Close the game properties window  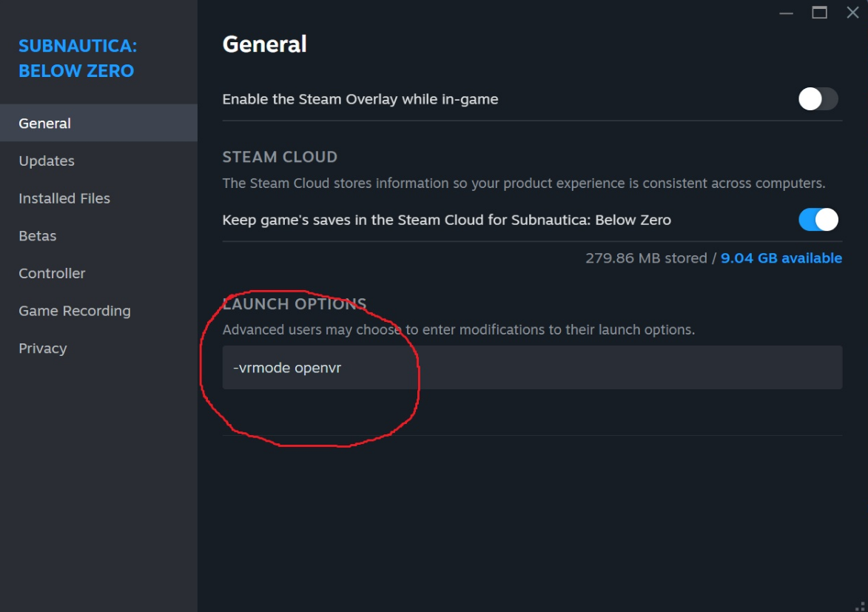[x=852, y=13]
